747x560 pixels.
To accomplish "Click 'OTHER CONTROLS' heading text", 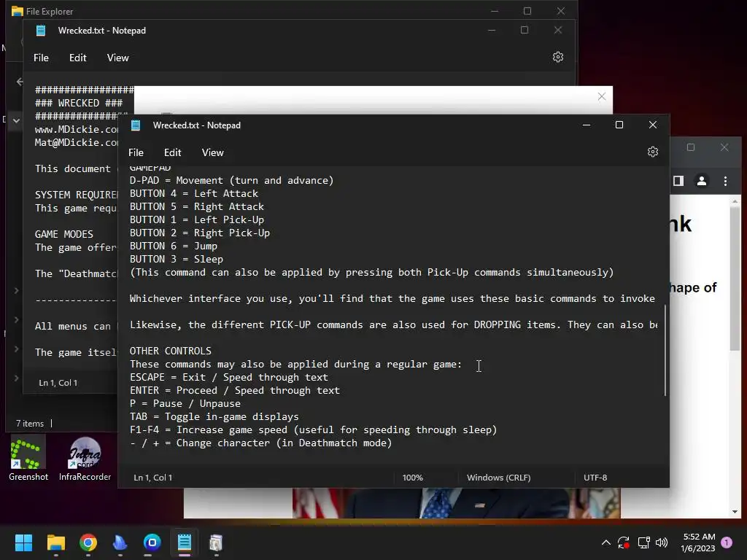I will click(x=171, y=351).
